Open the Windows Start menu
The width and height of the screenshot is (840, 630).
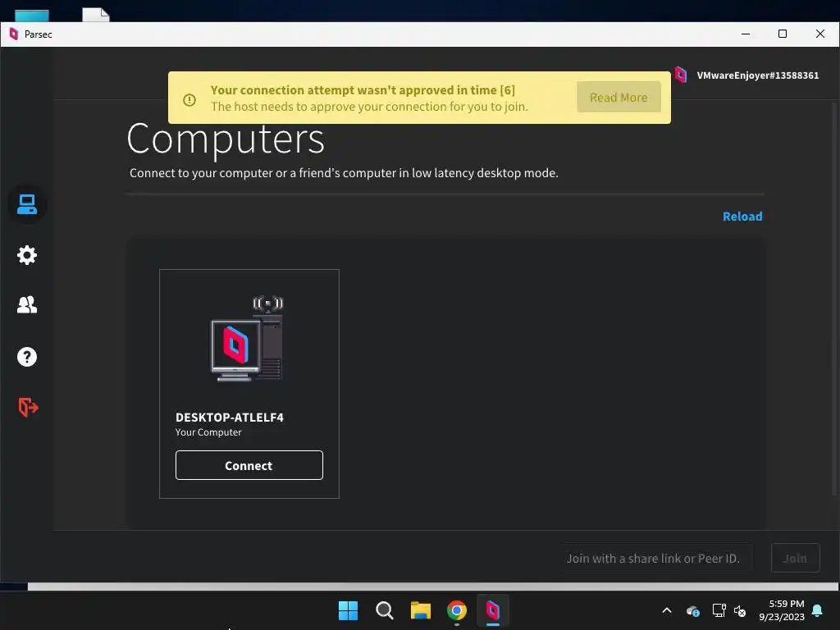pyautogui.click(x=348, y=610)
